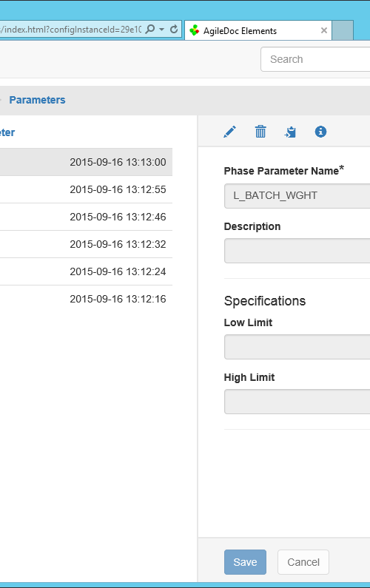Click the Phase Parameter Name field

297,195
